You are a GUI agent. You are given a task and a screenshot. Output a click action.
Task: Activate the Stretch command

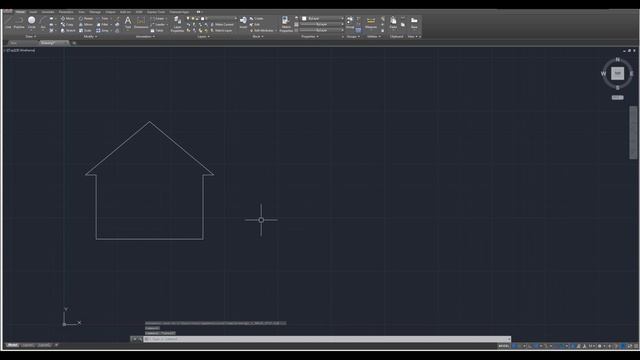click(68, 31)
